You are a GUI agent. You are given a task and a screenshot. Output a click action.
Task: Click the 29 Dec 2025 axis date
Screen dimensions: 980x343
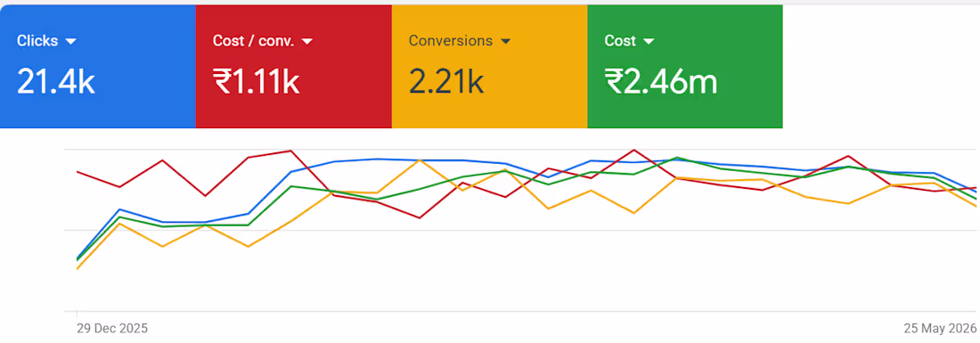[x=112, y=329]
